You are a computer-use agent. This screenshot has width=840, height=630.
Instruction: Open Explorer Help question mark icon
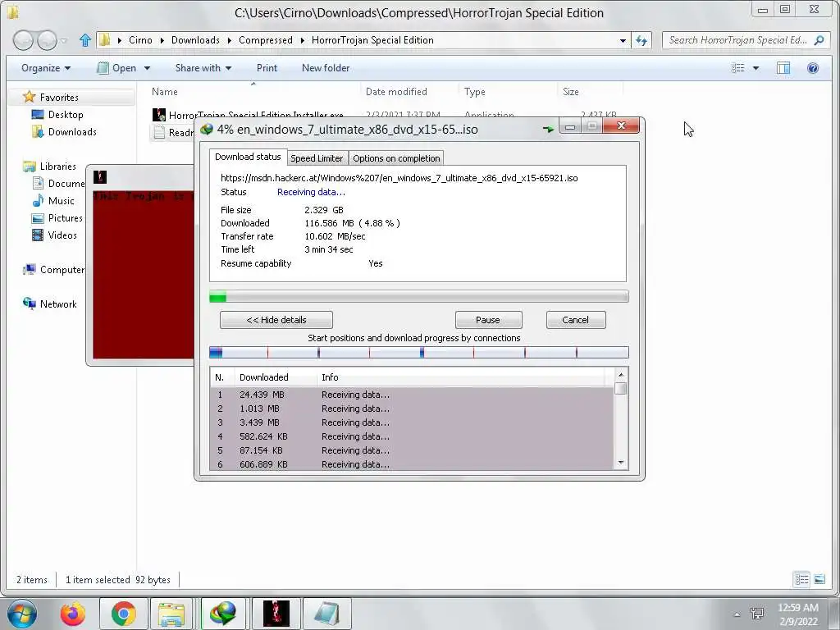[813, 68]
